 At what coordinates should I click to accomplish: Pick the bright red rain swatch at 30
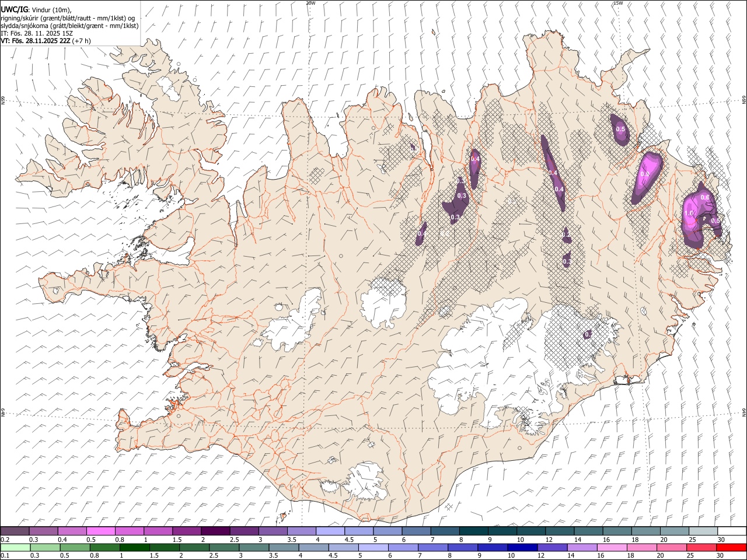click(x=731, y=547)
